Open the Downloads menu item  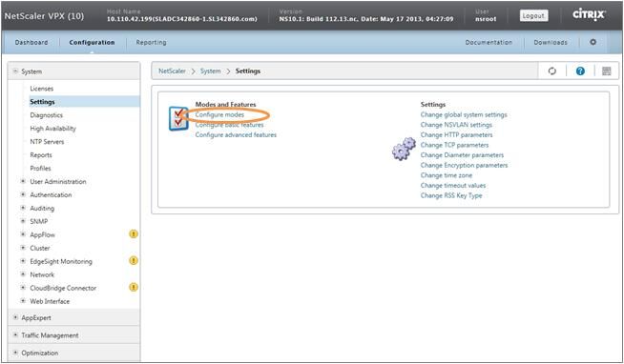(551, 42)
